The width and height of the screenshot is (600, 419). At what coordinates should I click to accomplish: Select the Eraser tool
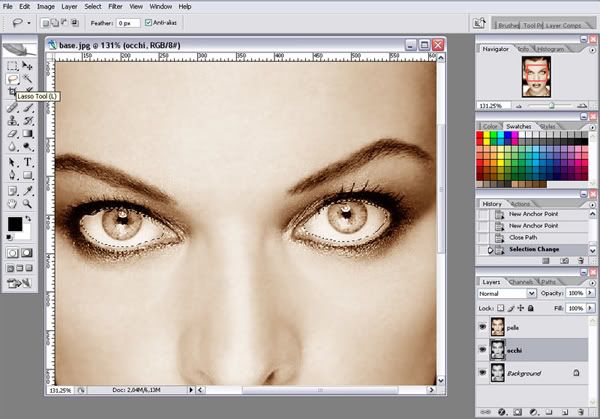point(12,134)
